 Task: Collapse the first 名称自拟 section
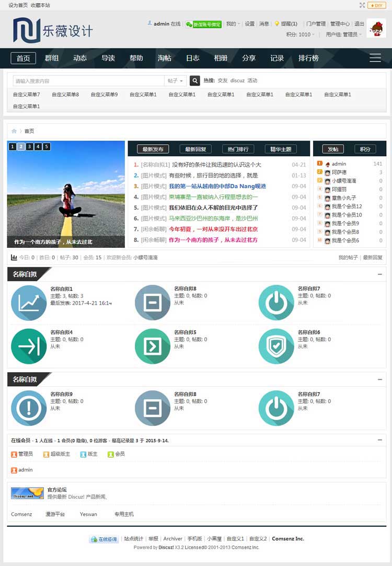click(x=380, y=274)
